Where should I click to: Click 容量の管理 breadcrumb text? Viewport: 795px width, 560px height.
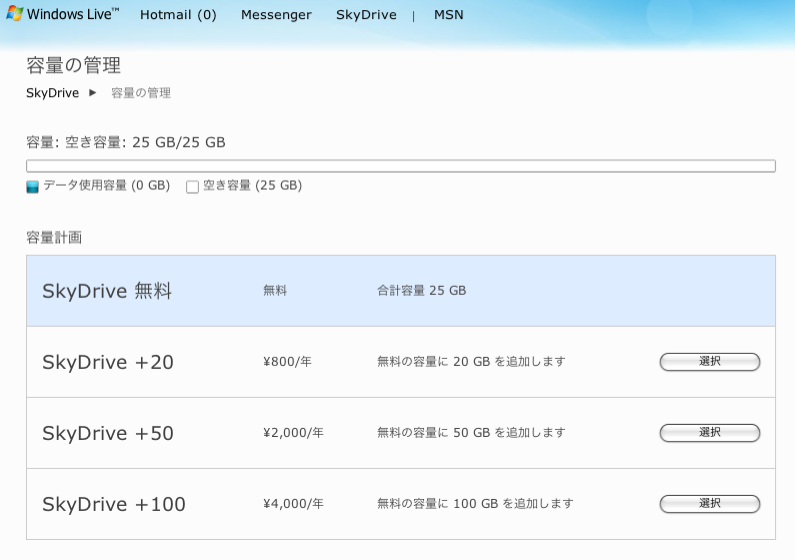click(x=141, y=93)
